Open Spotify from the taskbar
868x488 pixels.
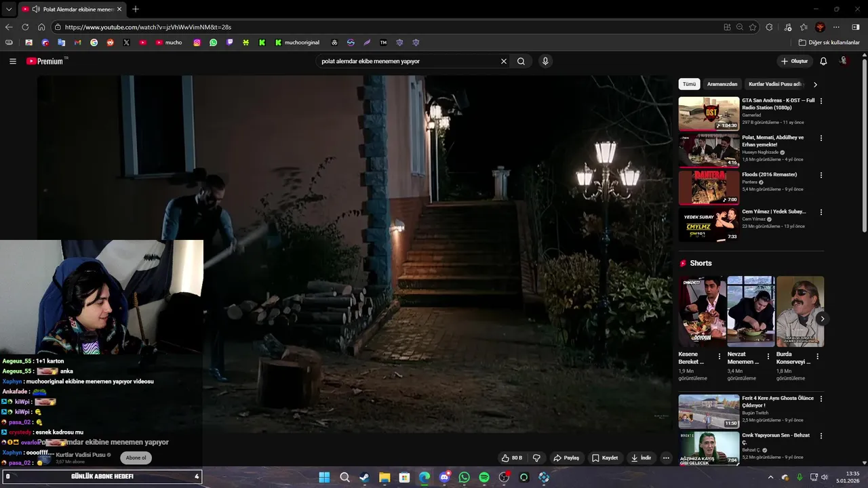pos(484,477)
